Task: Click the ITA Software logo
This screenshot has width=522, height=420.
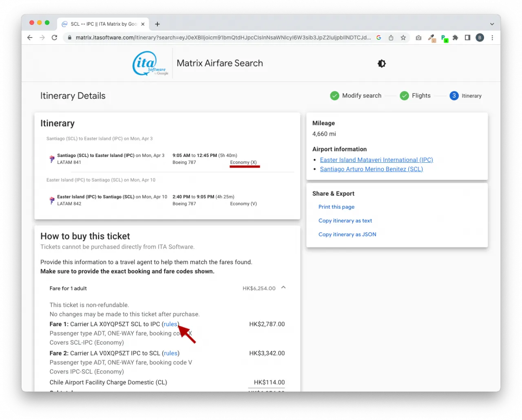Action: (150, 63)
